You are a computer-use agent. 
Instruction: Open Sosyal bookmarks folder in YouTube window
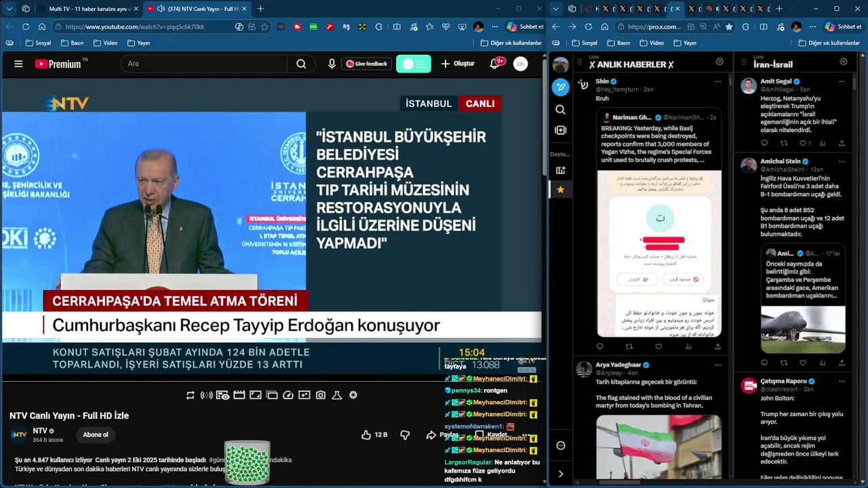pos(38,43)
